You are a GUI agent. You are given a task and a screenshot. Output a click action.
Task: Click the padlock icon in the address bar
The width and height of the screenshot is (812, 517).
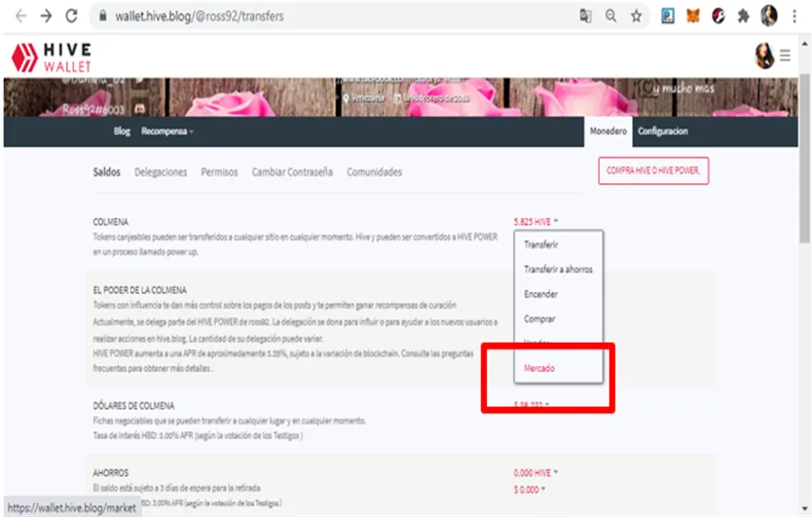[103, 16]
